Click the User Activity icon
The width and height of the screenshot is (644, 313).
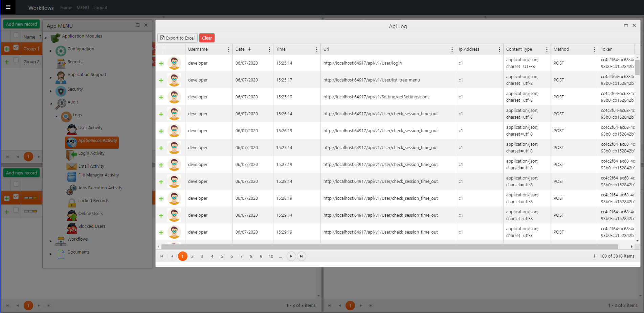(x=72, y=130)
